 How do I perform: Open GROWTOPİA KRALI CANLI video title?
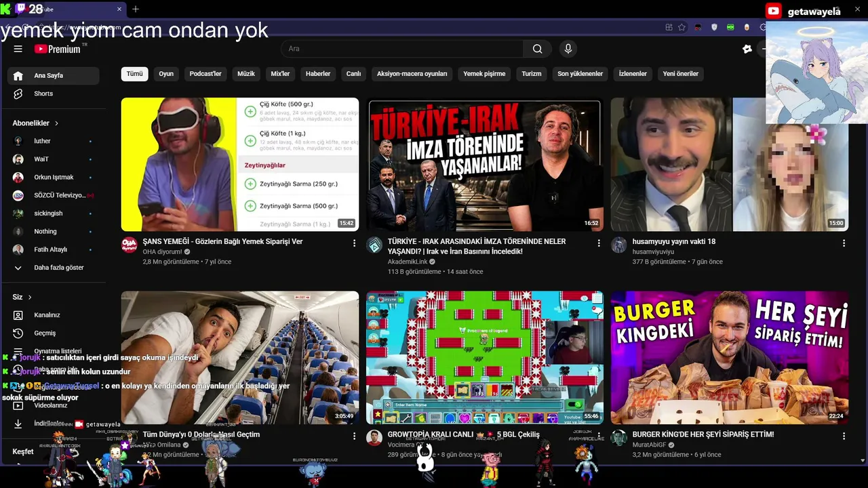coord(464,434)
